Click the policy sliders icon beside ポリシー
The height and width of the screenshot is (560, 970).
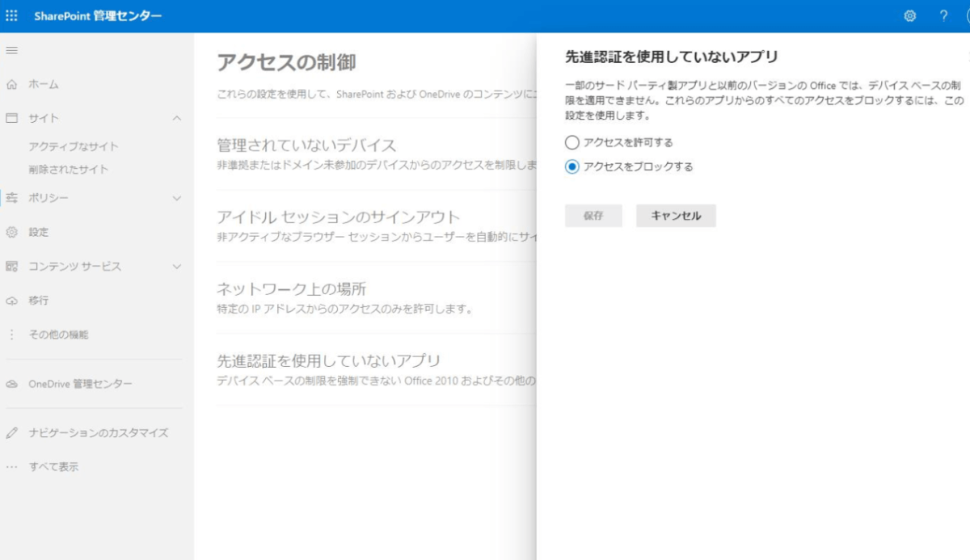[11, 198]
